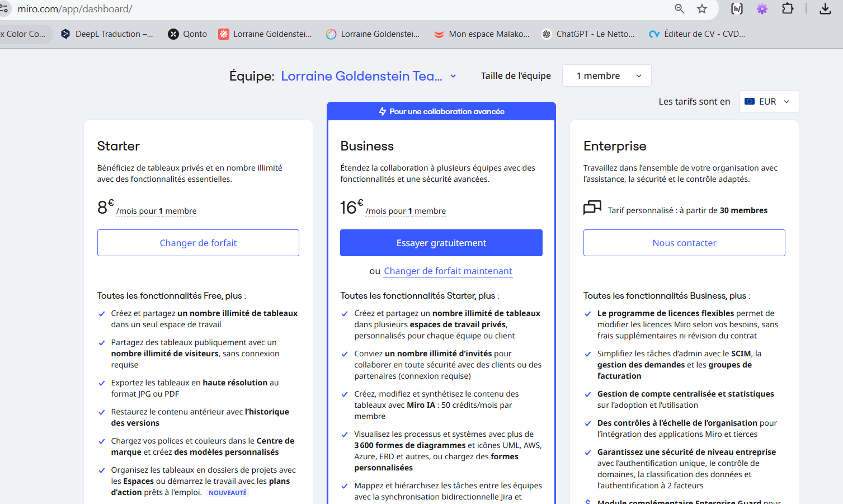The image size is (843, 504).
Task: Click checkmark beside Miro IA credits feature
Action: click(345, 394)
